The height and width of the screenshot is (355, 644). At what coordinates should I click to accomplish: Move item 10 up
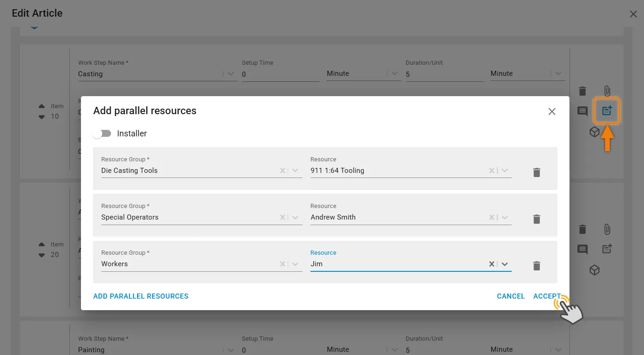(42, 106)
